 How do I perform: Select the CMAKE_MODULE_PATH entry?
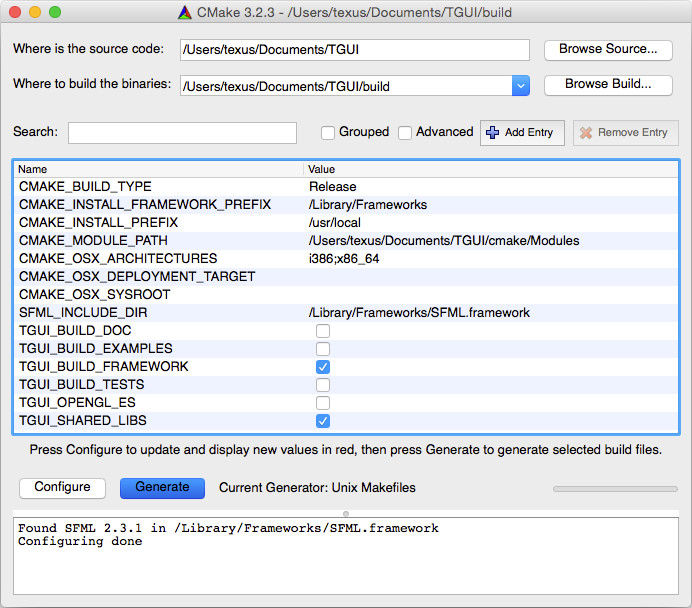93,241
